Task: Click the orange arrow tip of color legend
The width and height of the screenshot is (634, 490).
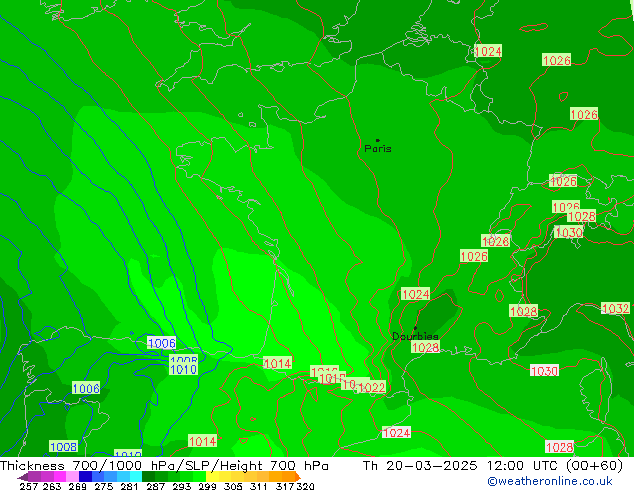Action: coord(298,476)
